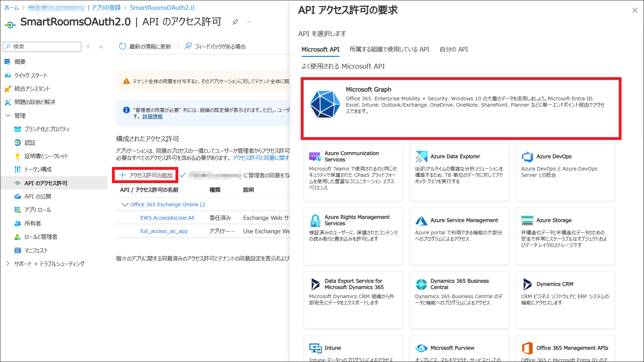Open the full_access_as_app permission link

tap(164, 231)
